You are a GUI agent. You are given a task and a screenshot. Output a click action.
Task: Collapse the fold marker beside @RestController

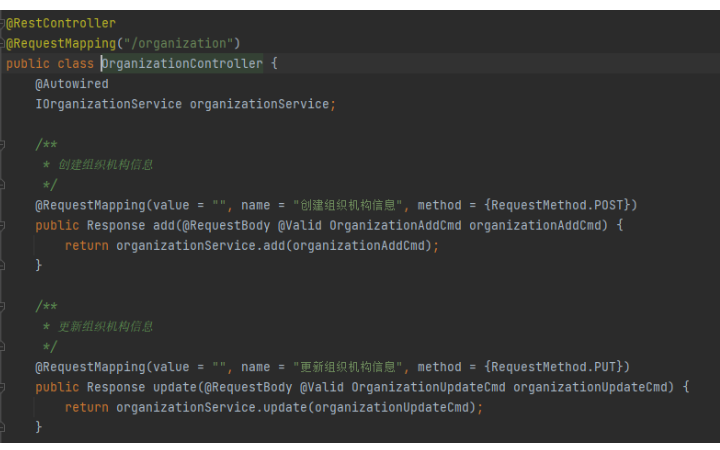coord(3,23)
